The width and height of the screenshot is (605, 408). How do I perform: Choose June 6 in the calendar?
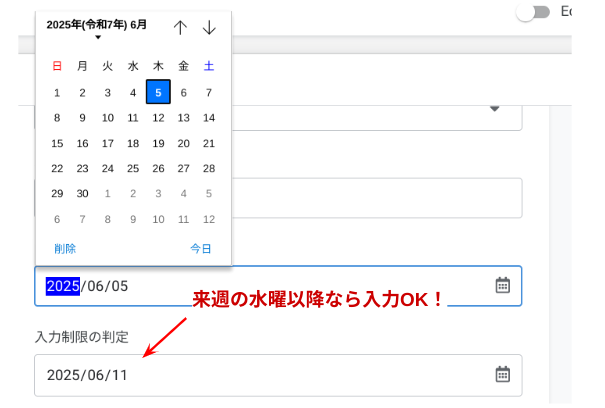pyautogui.click(x=184, y=93)
